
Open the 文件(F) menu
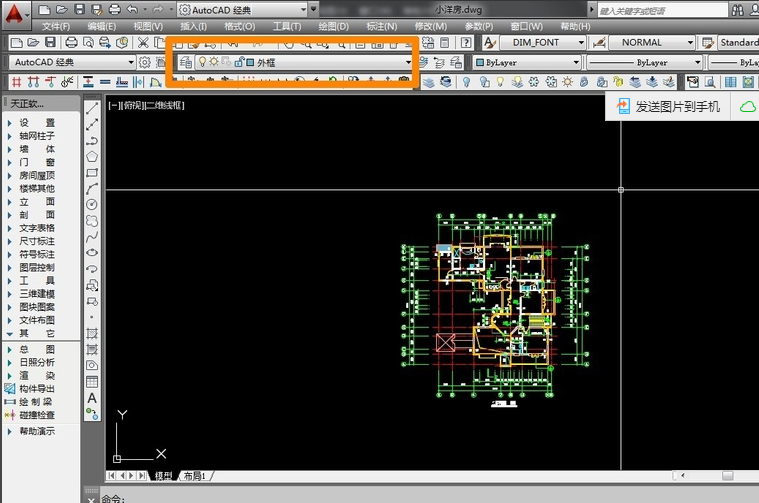(x=56, y=26)
